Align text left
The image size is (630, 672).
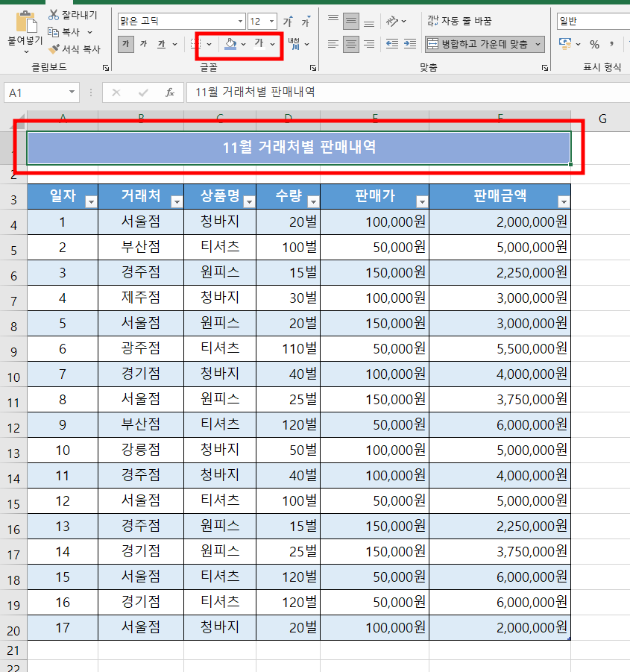333,44
